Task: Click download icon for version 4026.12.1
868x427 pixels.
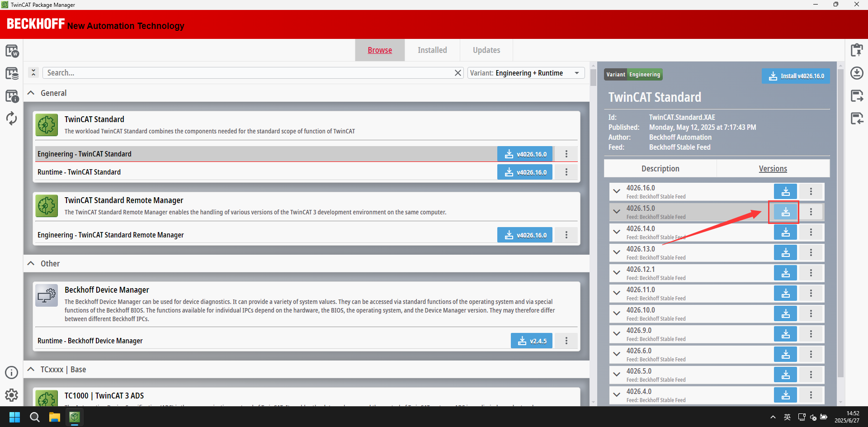Action: click(785, 273)
